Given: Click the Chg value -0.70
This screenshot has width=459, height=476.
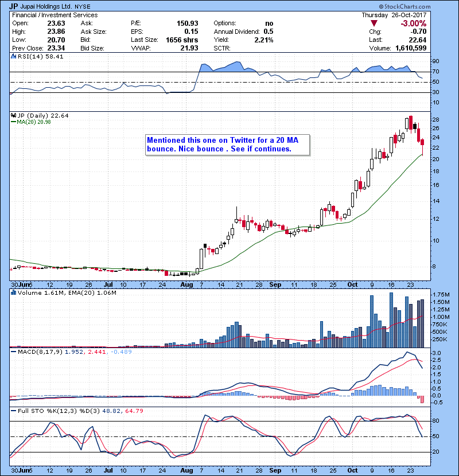Looking at the screenshot, I should point(418,32).
